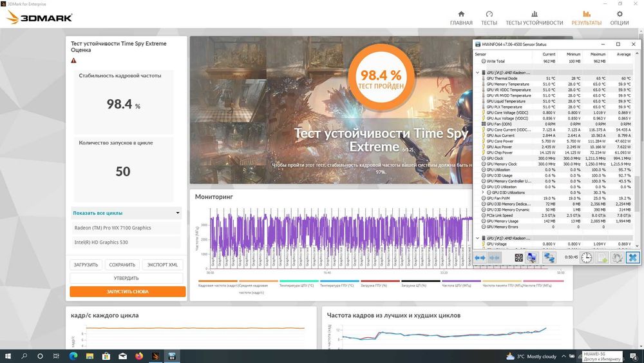
Task: Click the HWiNFO clock reset timer icon
Action: tap(587, 258)
